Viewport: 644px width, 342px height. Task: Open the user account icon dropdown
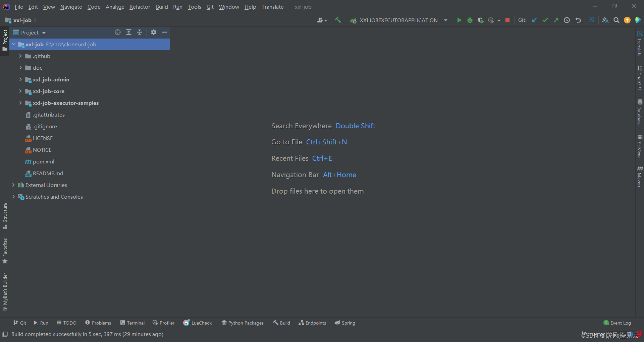coord(322,20)
